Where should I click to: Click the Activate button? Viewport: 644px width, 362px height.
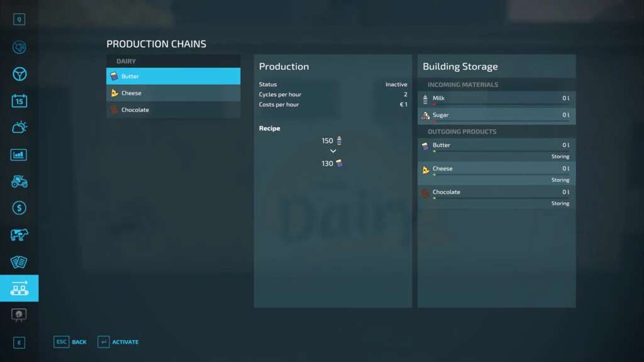pyautogui.click(x=118, y=342)
